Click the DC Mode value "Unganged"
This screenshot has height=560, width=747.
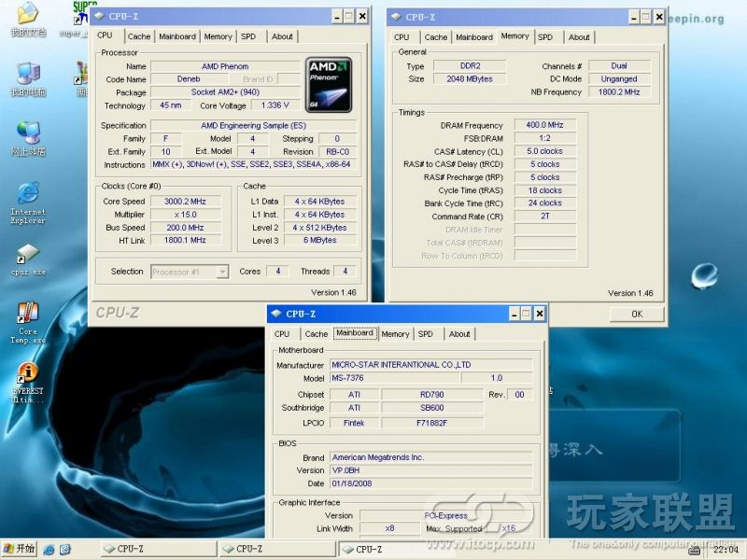pos(619,79)
